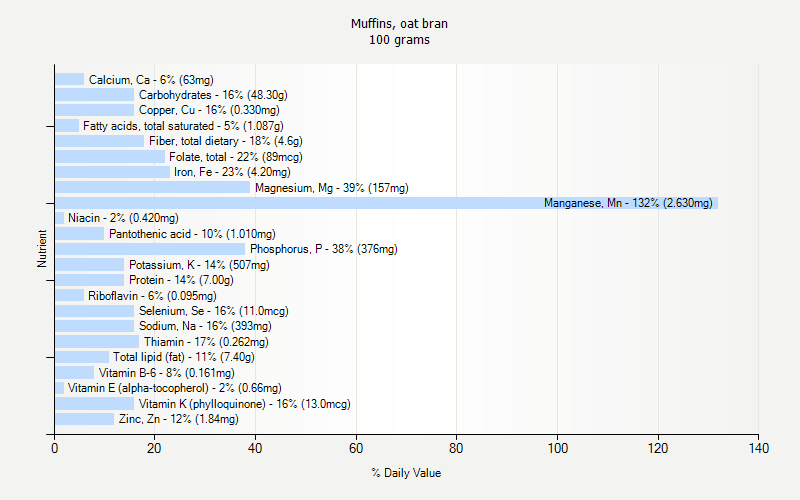Click the Magnesium bar in the chart
This screenshot has width=800, height=500.
pyautogui.click(x=153, y=187)
